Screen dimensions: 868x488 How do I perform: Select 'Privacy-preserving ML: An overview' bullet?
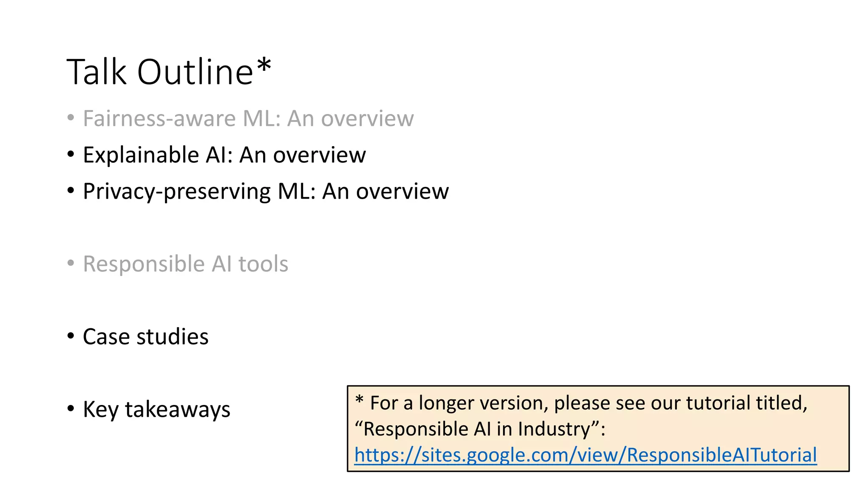pos(266,191)
